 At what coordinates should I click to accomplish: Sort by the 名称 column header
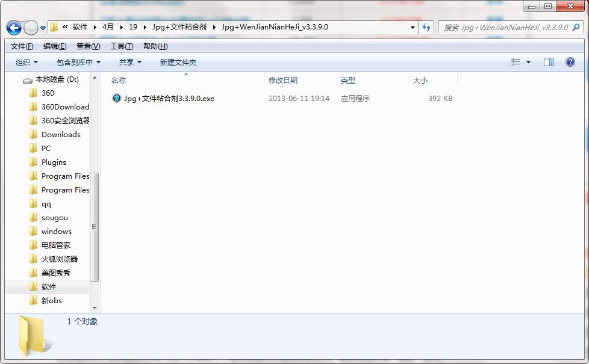pos(118,80)
